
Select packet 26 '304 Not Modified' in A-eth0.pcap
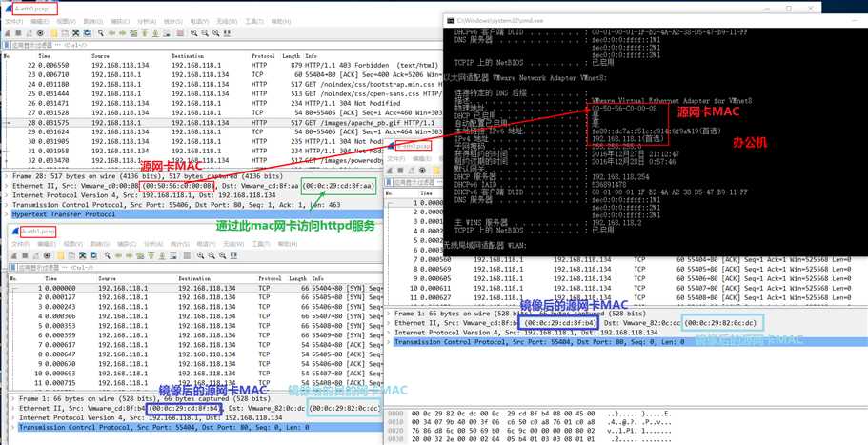(x=221, y=103)
